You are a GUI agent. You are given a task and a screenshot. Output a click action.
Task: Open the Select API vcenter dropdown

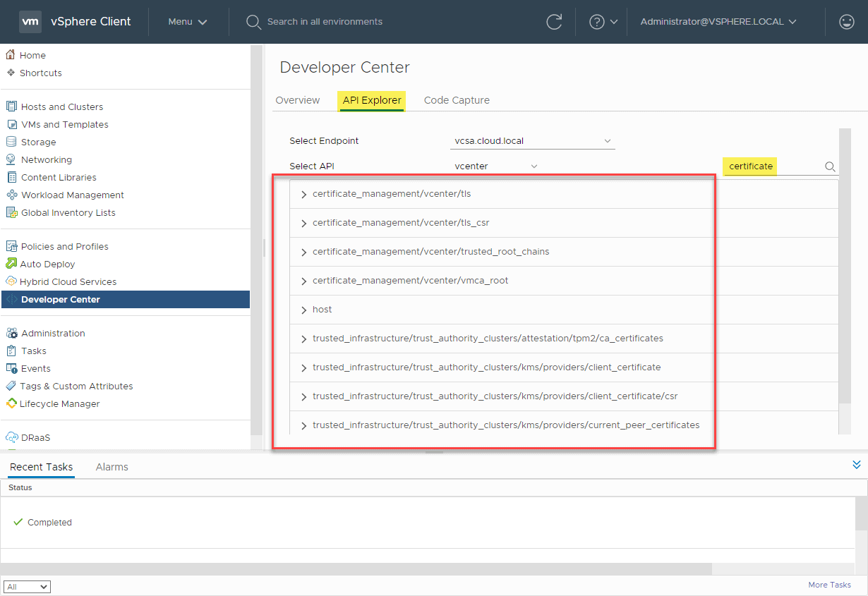click(x=496, y=166)
